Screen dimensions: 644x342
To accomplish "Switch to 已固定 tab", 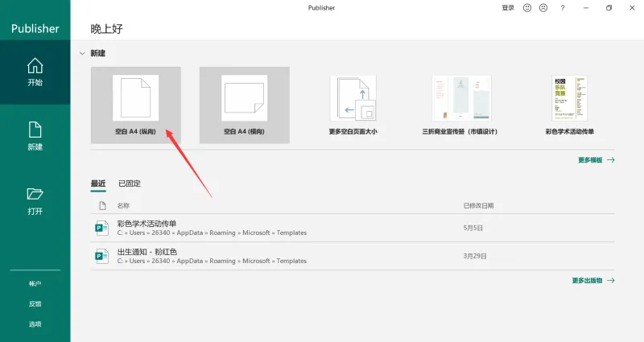I will click(130, 183).
